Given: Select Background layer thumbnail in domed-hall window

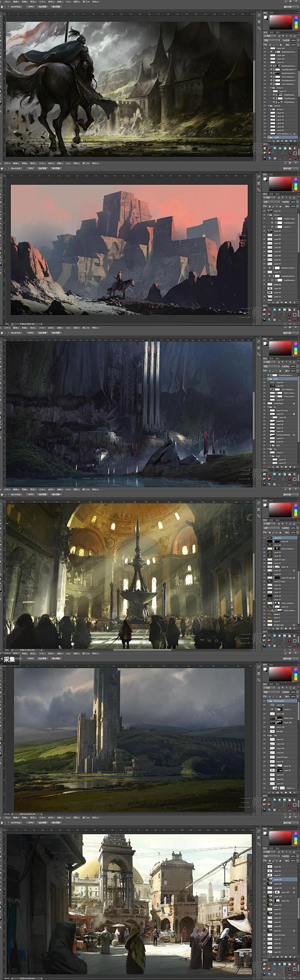Looking at the screenshot, I should 270,625.
